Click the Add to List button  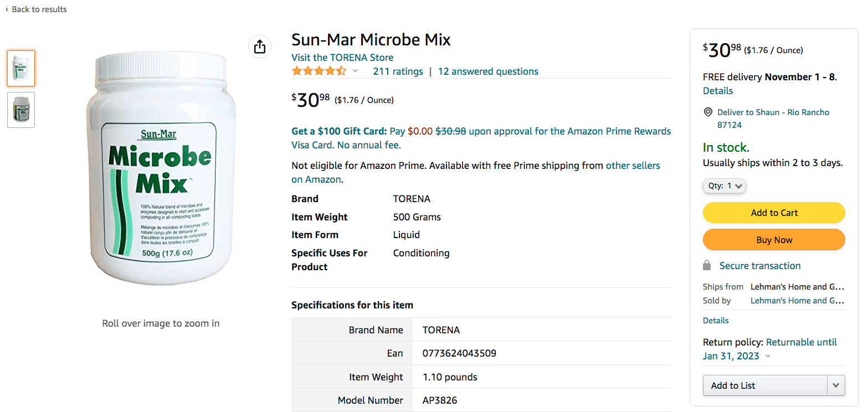tap(764, 385)
